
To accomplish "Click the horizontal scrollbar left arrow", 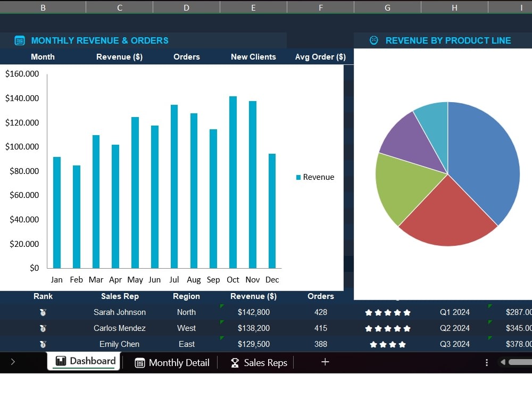I will pyautogui.click(x=503, y=362).
